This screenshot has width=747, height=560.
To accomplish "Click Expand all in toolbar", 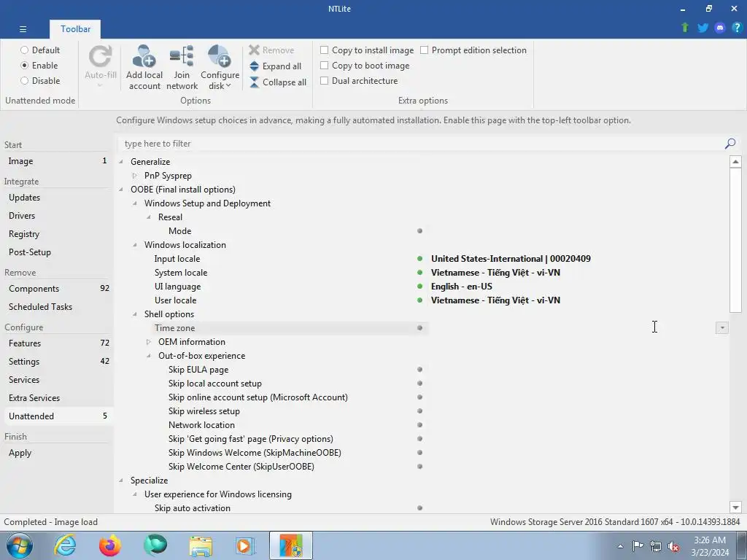I will click(x=275, y=66).
